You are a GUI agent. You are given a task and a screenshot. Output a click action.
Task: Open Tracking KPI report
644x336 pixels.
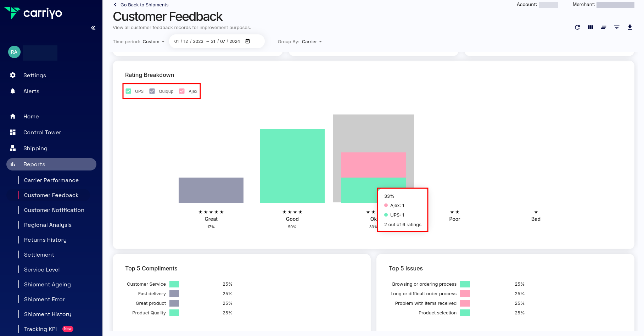point(40,329)
